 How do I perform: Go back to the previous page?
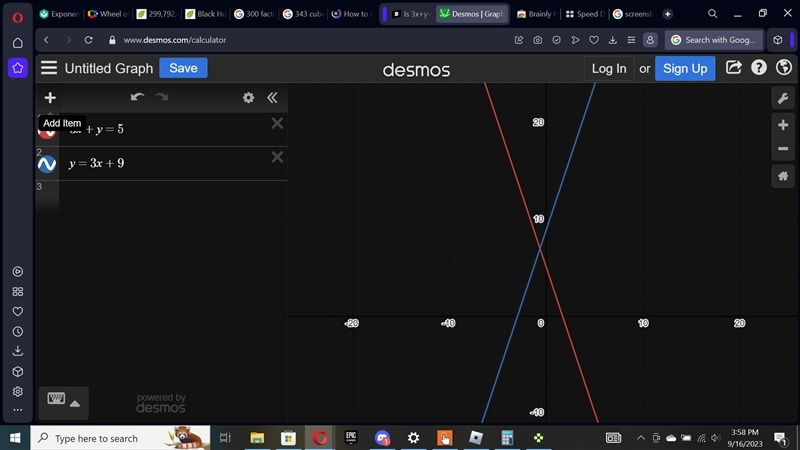click(x=46, y=40)
